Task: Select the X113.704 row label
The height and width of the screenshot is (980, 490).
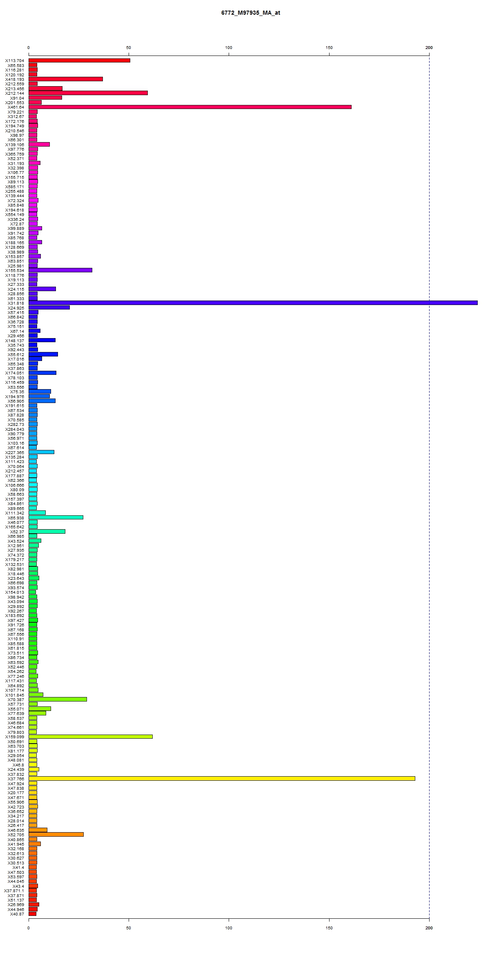Action: click(x=15, y=61)
